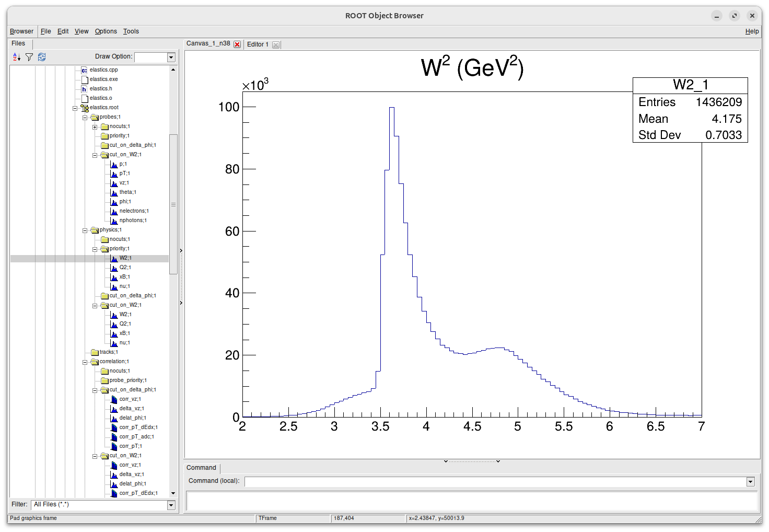
Task: Open the Draw Option dropdown
Action: (171, 57)
